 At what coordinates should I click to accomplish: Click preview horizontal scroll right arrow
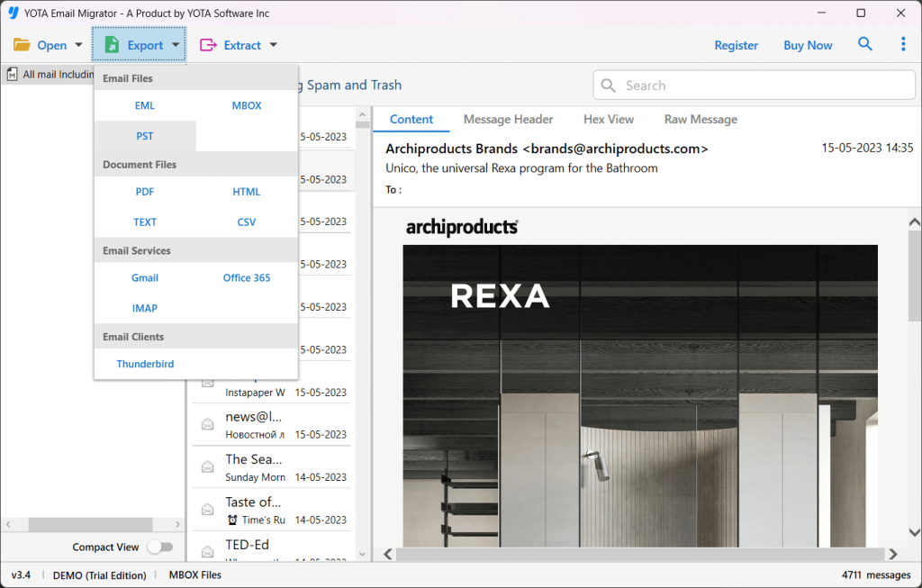click(893, 554)
